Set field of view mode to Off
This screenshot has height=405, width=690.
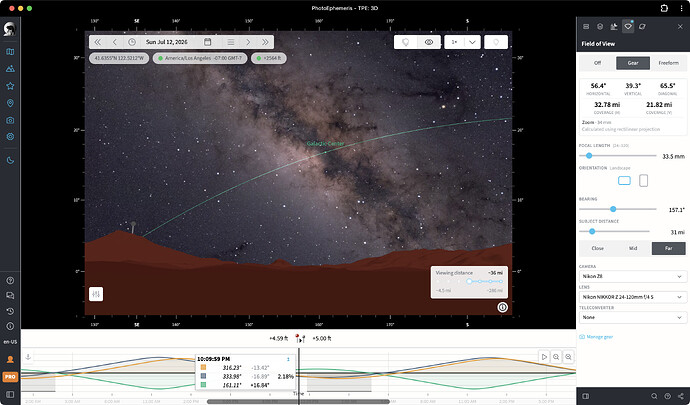pos(597,63)
